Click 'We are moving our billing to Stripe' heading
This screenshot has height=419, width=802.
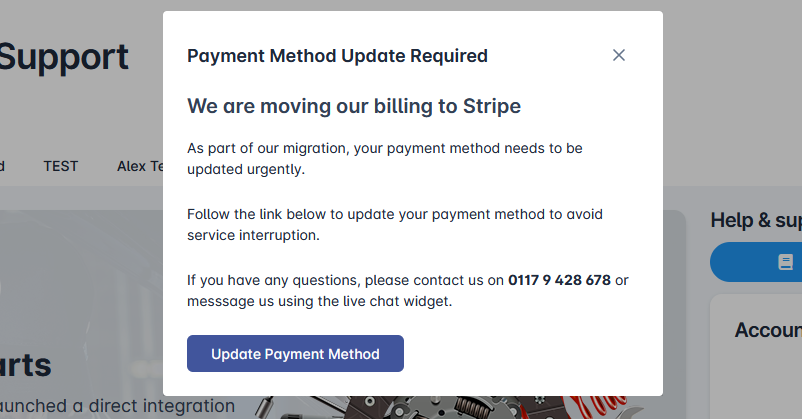point(354,106)
